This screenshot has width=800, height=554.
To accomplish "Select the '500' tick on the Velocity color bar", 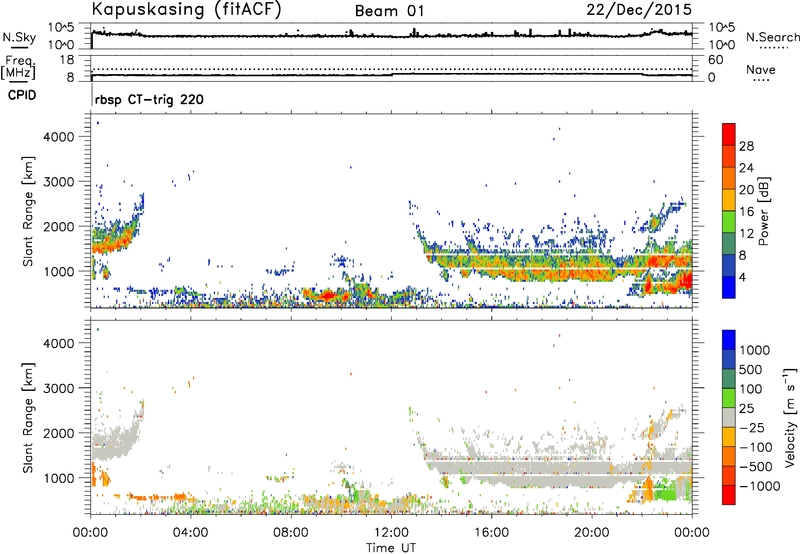I will tap(751, 369).
